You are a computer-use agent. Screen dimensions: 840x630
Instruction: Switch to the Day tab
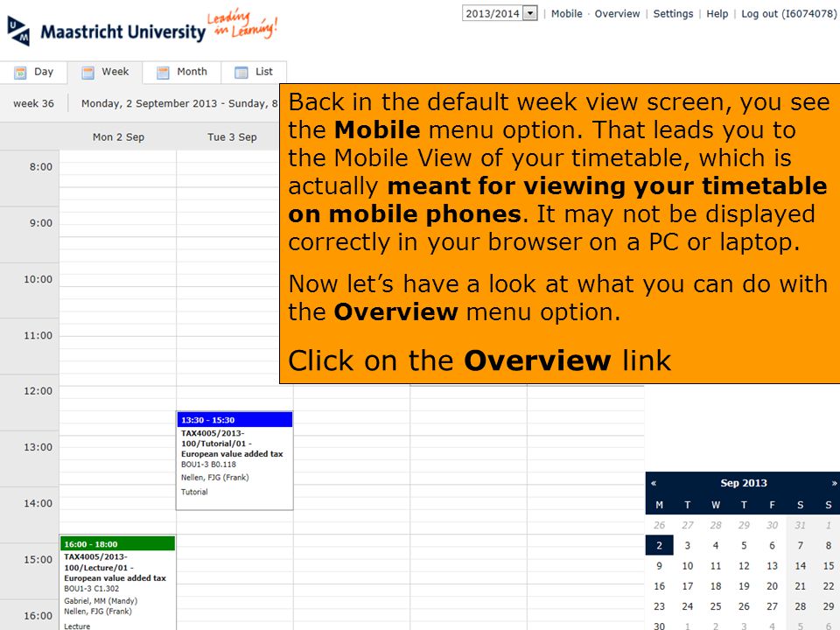(x=34, y=72)
